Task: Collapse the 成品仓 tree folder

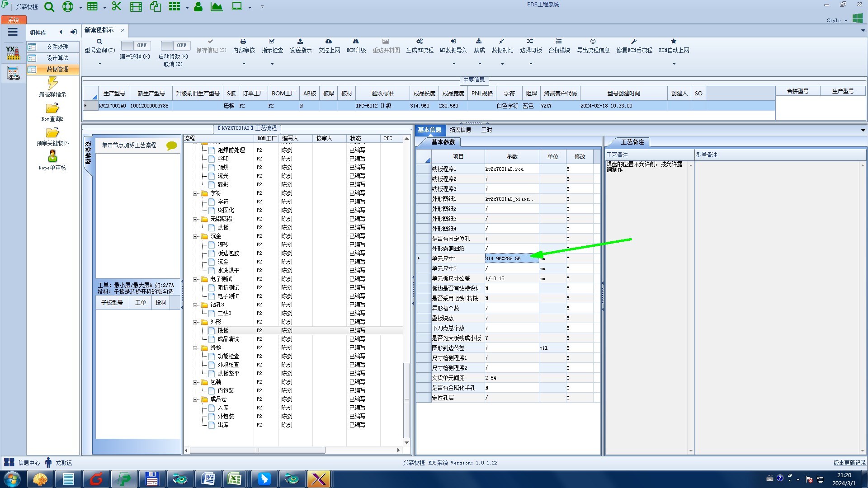Action: point(196,399)
